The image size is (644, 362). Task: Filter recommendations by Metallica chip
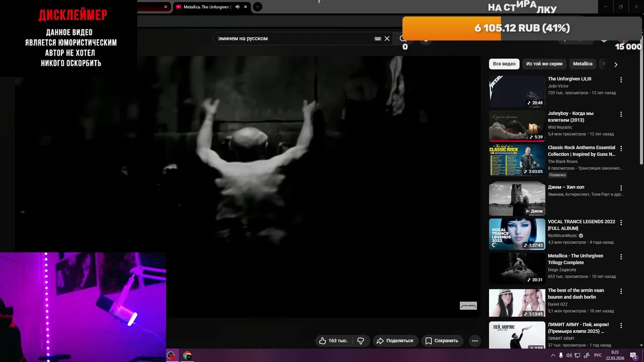point(583,64)
